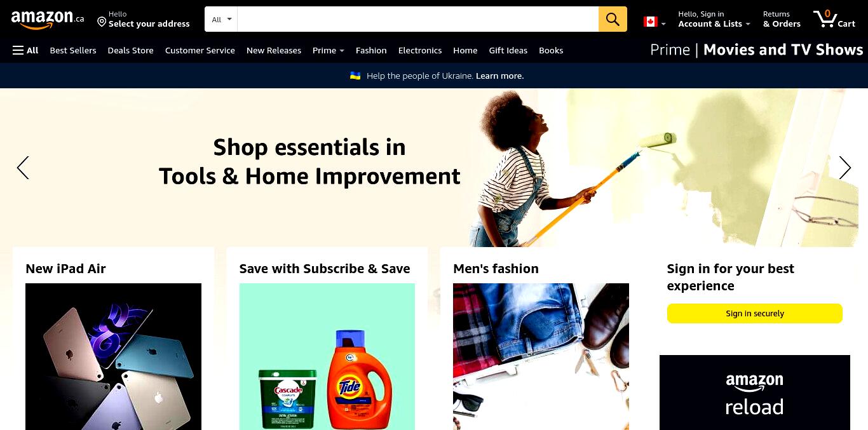Click the Sign in securely button
The width and height of the screenshot is (868, 430).
(754, 314)
